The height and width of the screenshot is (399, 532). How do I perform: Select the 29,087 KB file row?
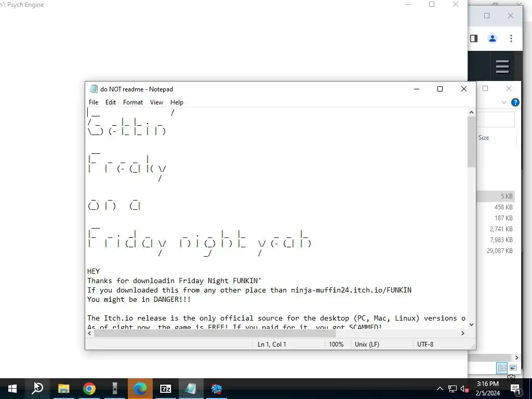[x=495, y=250]
